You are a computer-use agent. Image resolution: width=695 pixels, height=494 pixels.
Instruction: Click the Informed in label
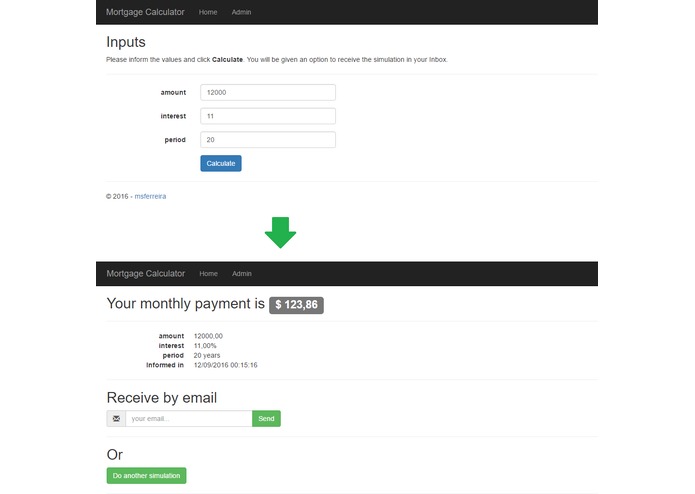165,365
